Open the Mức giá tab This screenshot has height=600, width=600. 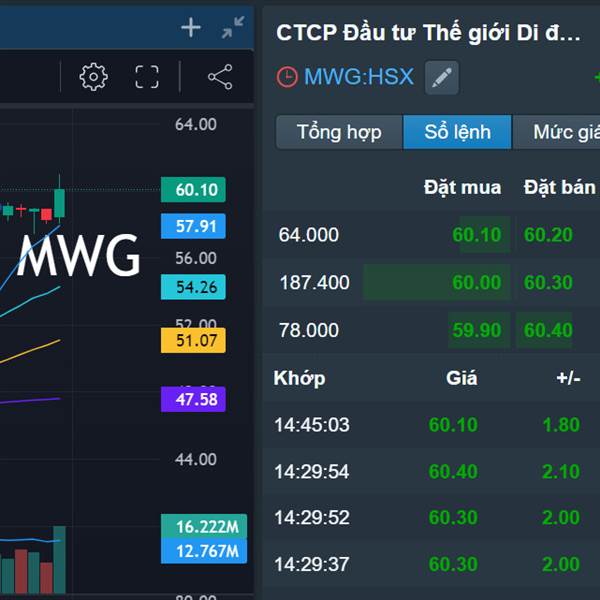[556, 132]
